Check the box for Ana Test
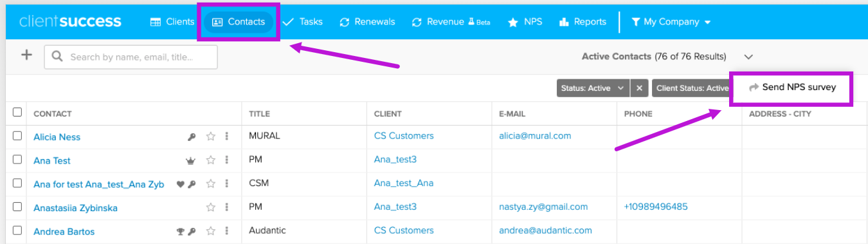 [17, 160]
